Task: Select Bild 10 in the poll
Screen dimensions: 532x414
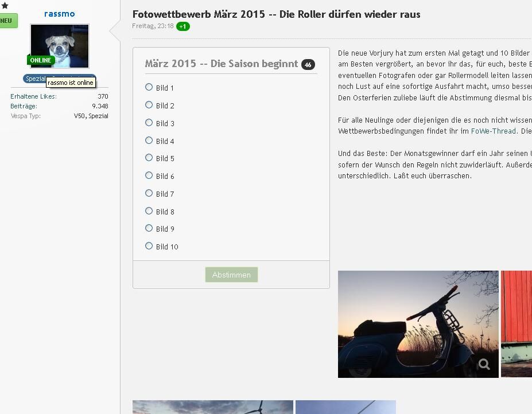Action: pos(149,246)
